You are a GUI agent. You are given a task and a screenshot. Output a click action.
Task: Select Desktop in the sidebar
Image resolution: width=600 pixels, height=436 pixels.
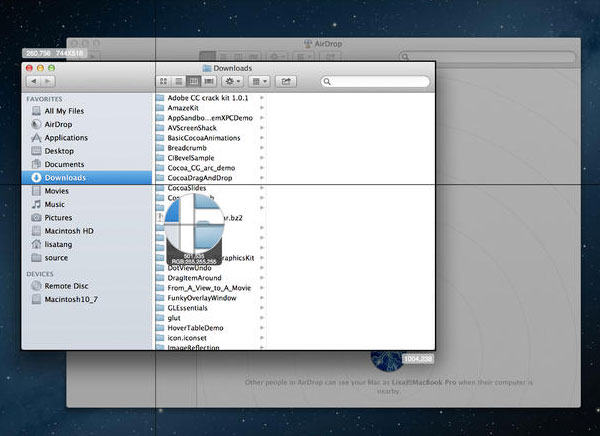pyautogui.click(x=87, y=151)
